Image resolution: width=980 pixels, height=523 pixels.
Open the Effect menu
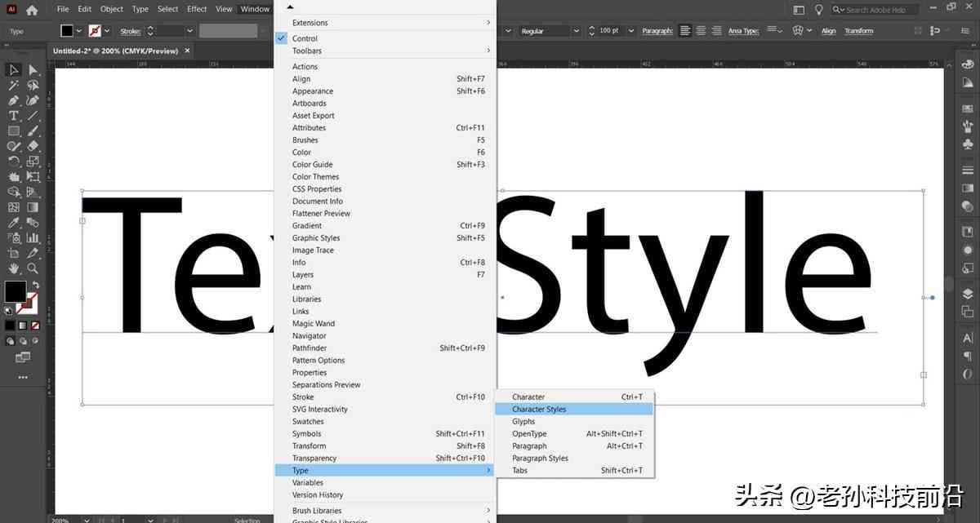[197, 9]
